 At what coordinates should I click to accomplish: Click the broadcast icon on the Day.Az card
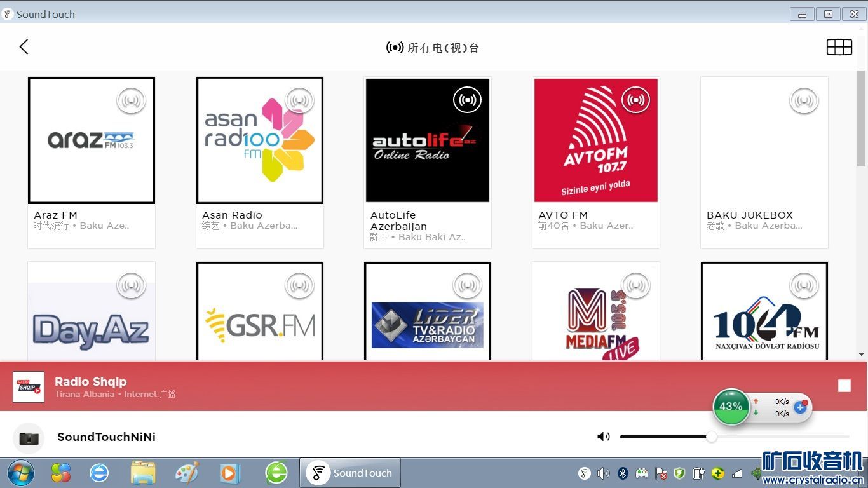tap(132, 285)
